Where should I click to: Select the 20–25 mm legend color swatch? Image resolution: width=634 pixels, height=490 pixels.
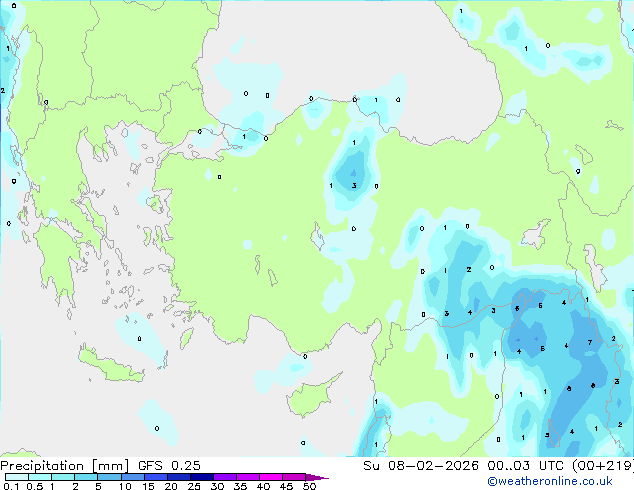(x=179, y=477)
